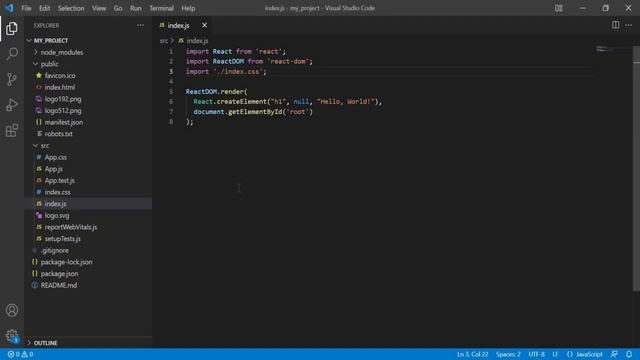Open the Extensions view
This screenshot has height=360, width=640.
pos(12,131)
